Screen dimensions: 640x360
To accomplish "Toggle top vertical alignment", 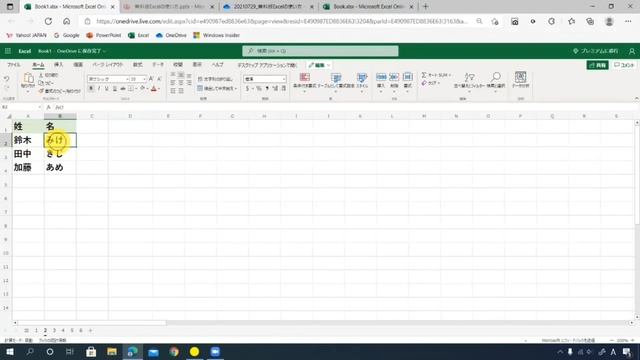I will click(x=173, y=75).
